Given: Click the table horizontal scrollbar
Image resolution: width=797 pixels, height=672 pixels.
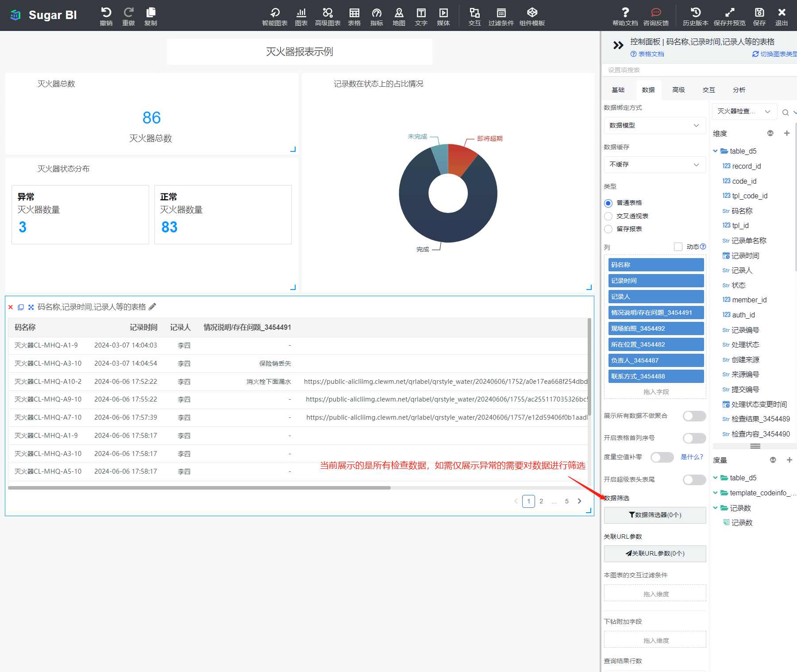Looking at the screenshot, I should click(x=199, y=488).
